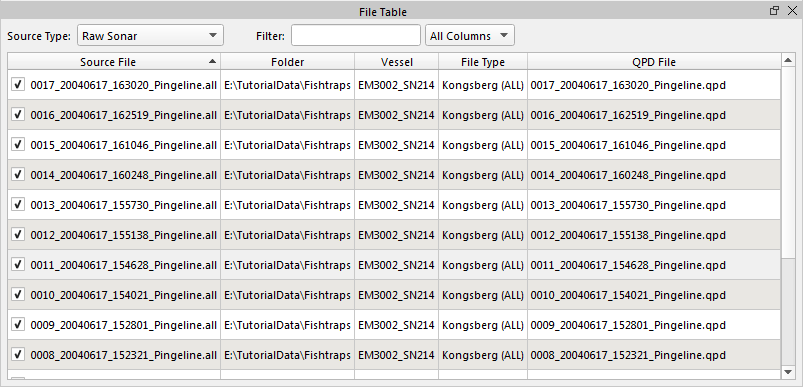Viewport: 803px width, 387px height.
Task: Toggle checkbox for file 0014_20040617_160248_Pingeline.all
Action: pos(18,175)
